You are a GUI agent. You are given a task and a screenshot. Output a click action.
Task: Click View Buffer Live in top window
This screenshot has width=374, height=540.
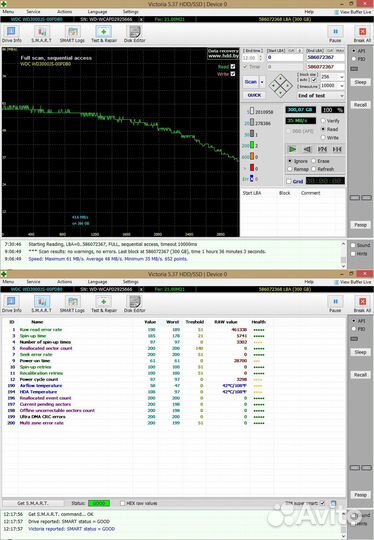353,12
